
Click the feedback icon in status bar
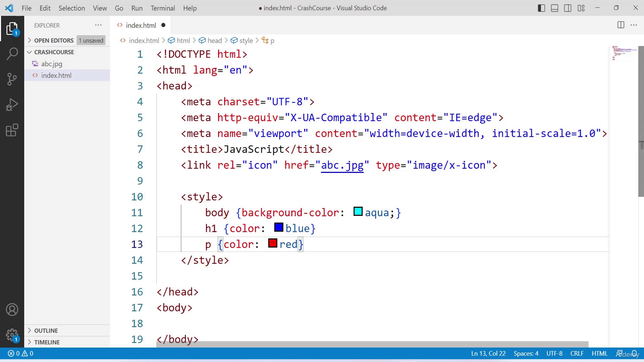point(620,353)
